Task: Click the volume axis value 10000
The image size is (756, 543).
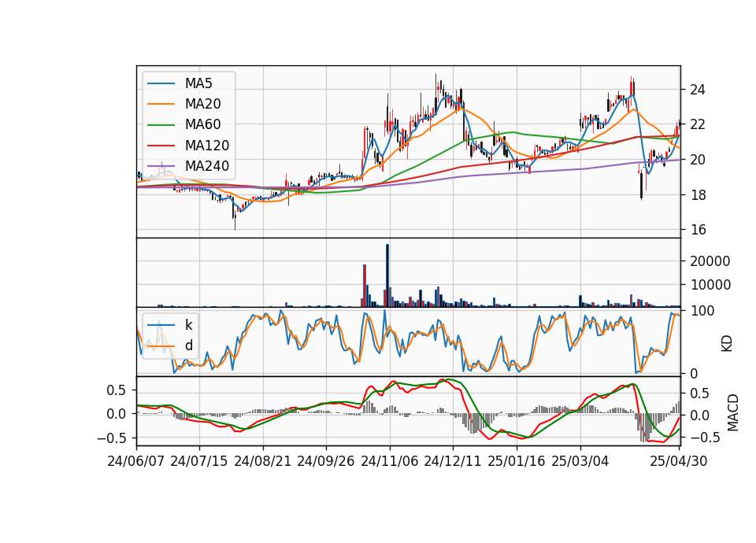Action: [710, 285]
